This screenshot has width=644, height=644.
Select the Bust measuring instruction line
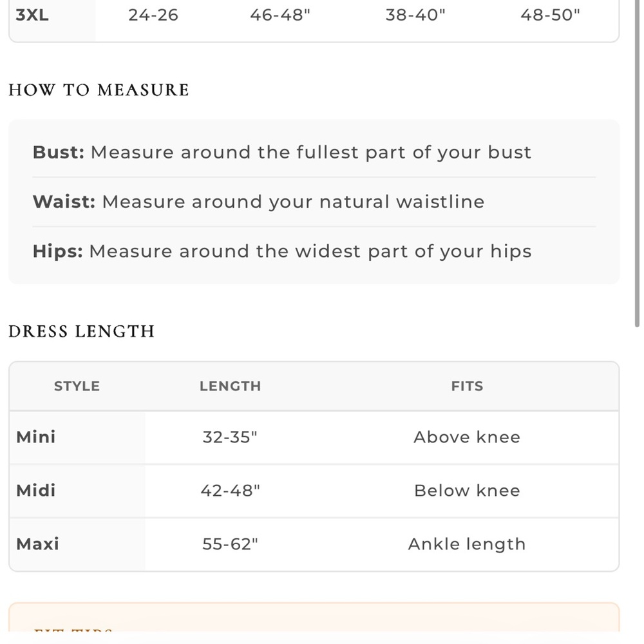point(282,153)
